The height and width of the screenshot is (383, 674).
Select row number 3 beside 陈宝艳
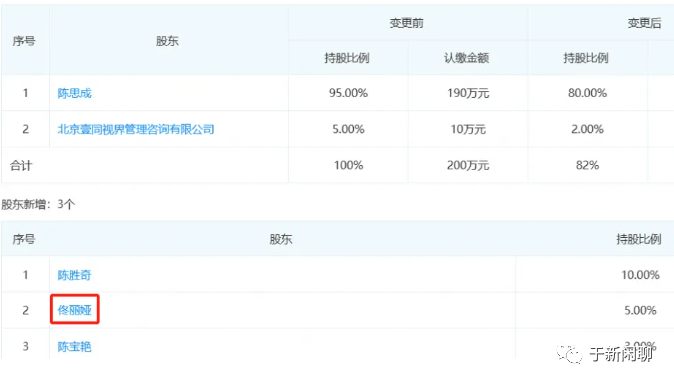[x=25, y=346]
